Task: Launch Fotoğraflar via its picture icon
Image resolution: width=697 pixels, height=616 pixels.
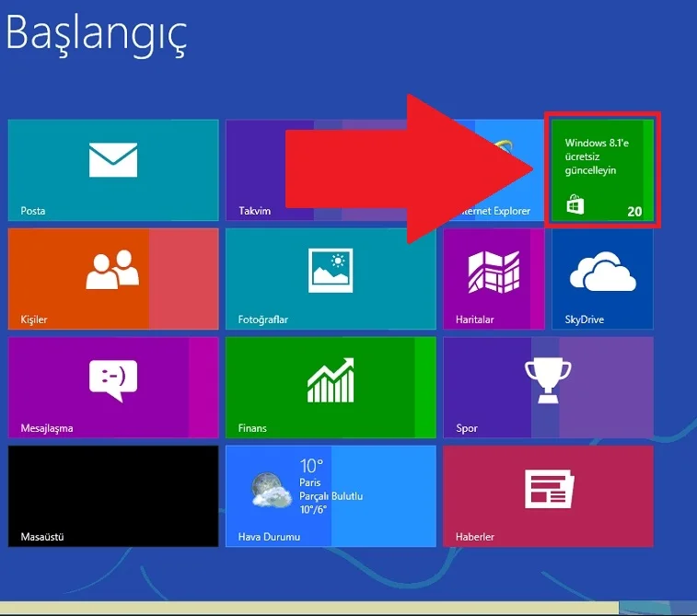Action: pyautogui.click(x=331, y=271)
